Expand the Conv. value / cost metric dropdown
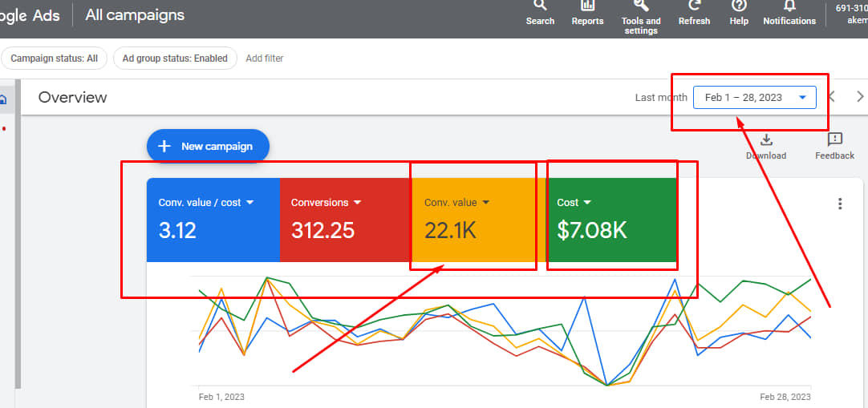868x408 pixels. 249,203
